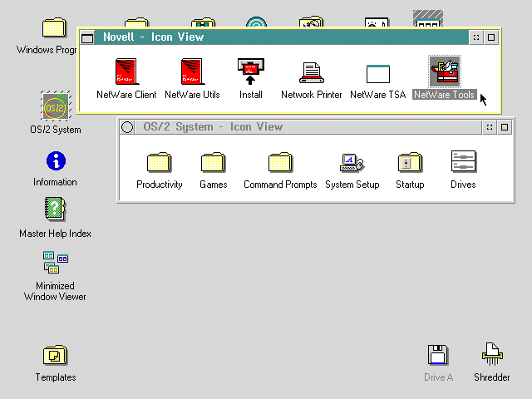Click the Drive A floppy icon
The image size is (532, 399).
tap(438, 355)
